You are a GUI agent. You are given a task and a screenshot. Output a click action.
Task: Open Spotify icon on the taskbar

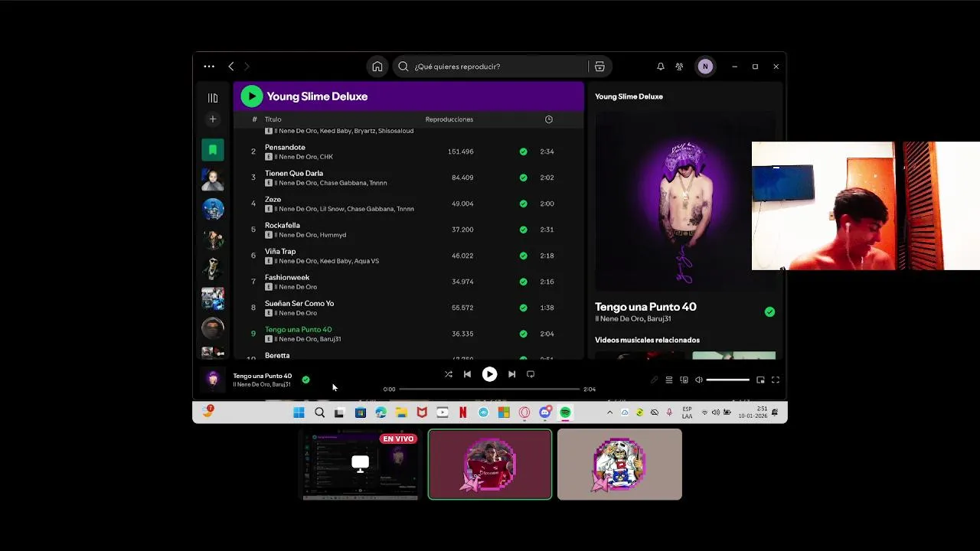(x=565, y=412)
